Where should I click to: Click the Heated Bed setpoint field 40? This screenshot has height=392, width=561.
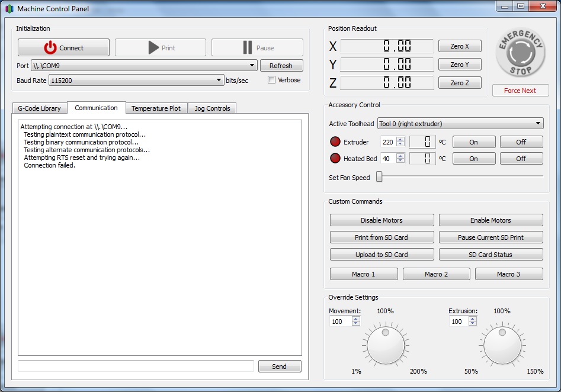tap(389, 158)
